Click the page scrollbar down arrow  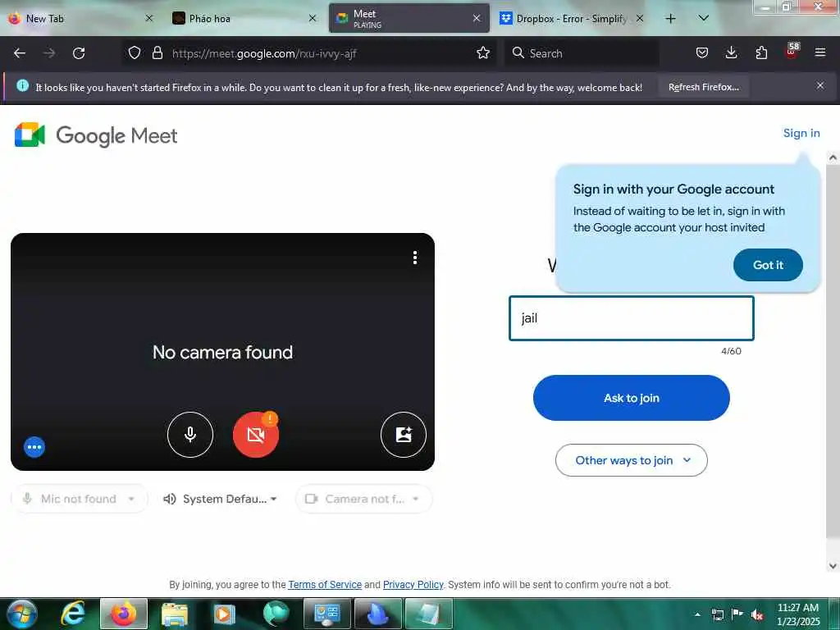point(833,566)
